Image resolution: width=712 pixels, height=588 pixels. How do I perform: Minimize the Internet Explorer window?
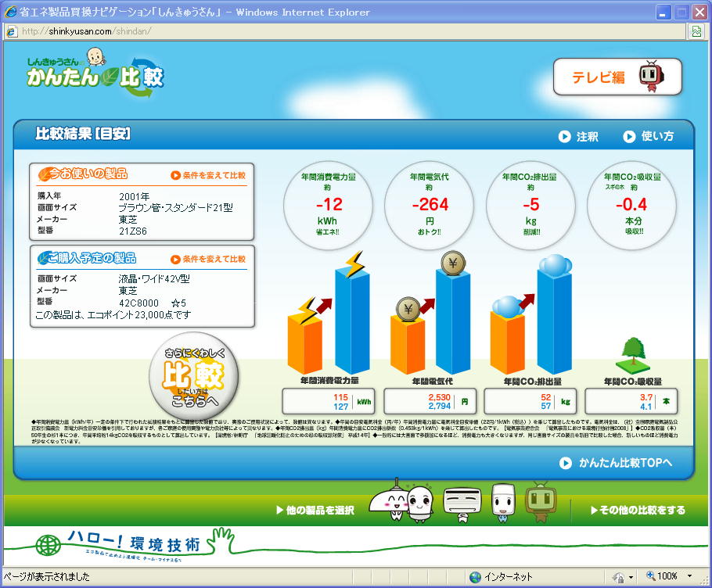[x=663, y=13]
